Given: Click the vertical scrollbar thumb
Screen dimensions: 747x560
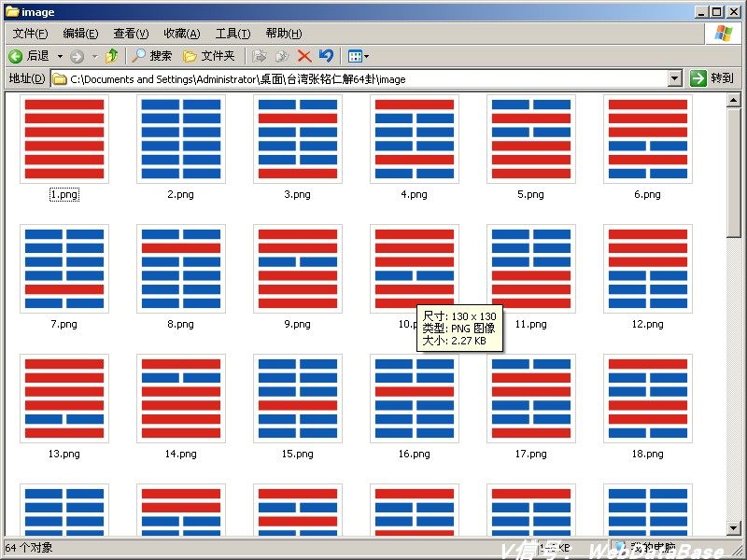Looking at the screenshot, I should pyautogui.click(x=734, y=173).
